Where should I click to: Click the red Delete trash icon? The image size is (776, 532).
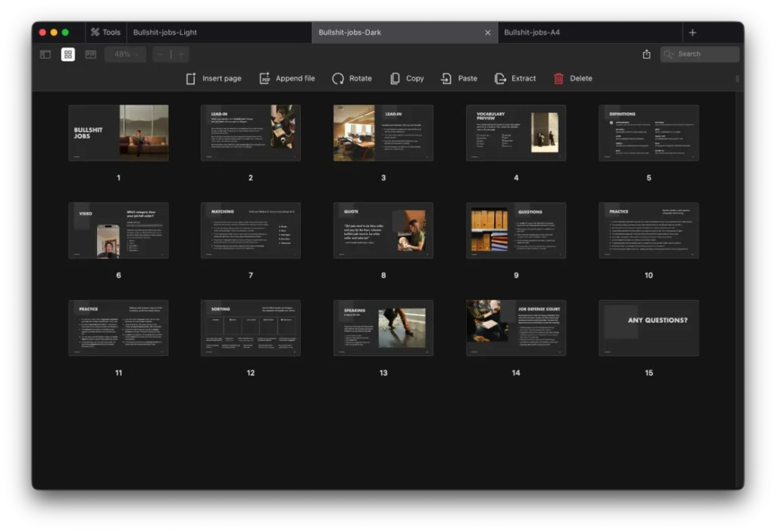click(x=559, y=78)
